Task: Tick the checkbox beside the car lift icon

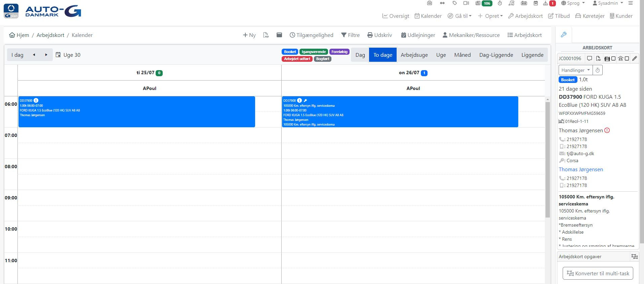Action: (613, 58)
